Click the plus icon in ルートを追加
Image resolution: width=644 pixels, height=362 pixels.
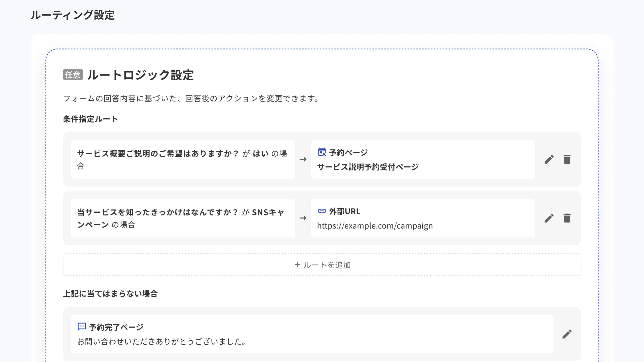tap(297, 264)
